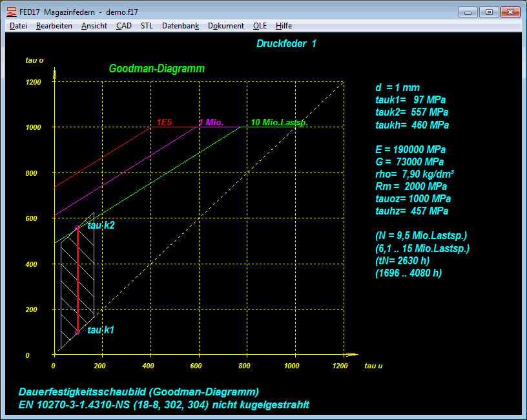This screenshot has height=420, width=527.
Task: Select the STL menu
Action: (147, 26)
